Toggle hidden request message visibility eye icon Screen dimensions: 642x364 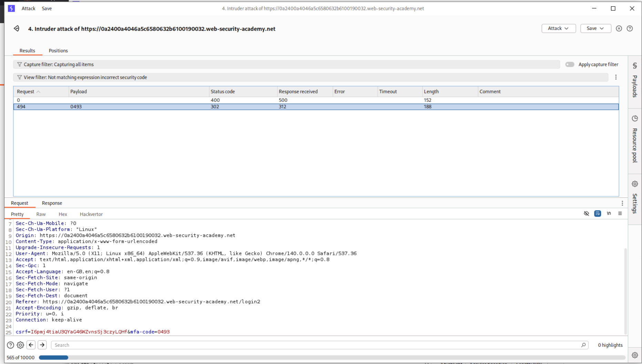[x=586, y=214]
